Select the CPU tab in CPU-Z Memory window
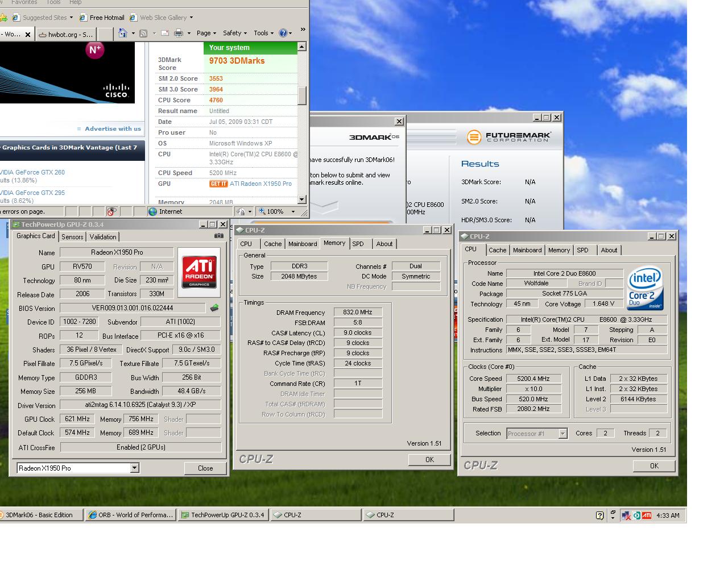Viewport: 728px width, 582px height. (x=246, y=244)
